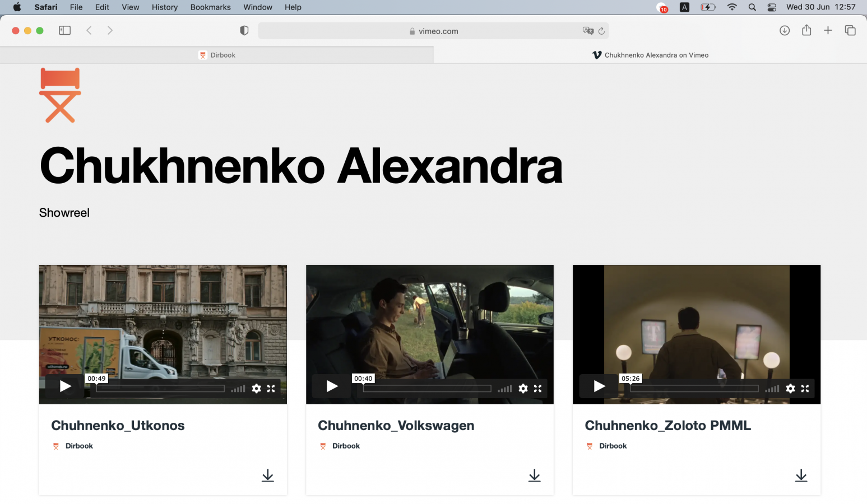Open the Edit menu
The image size is (867, 504).
coord(102,7)
